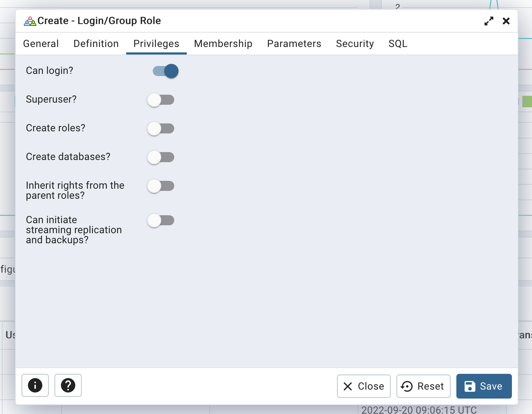The width and height of the screenshot is (532, 414).
Task: Click the Login/Group Role icon in title
Action: (x=30, y=21)
